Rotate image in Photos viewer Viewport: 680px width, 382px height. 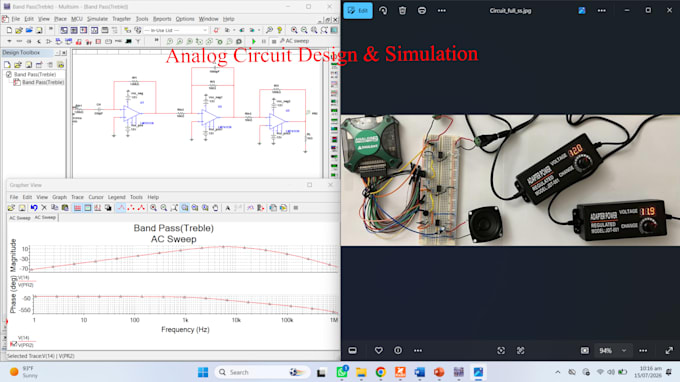[383, 10]
